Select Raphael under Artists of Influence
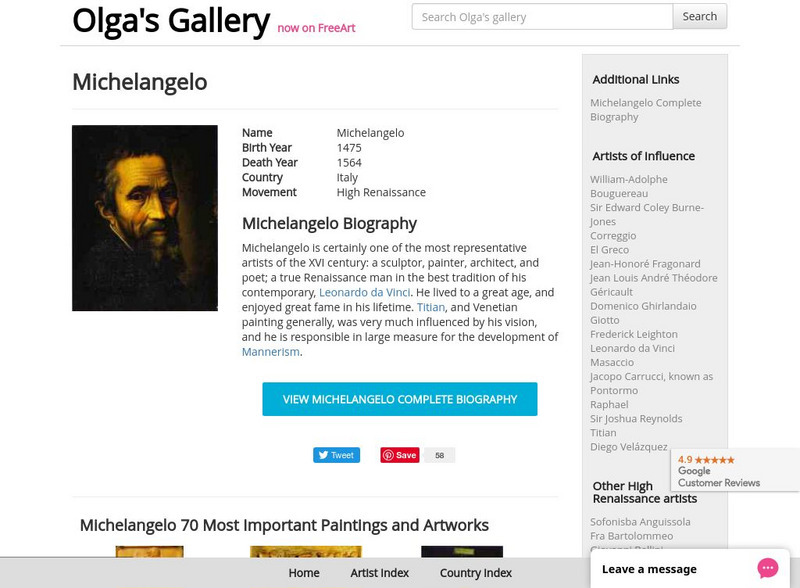 608,404
